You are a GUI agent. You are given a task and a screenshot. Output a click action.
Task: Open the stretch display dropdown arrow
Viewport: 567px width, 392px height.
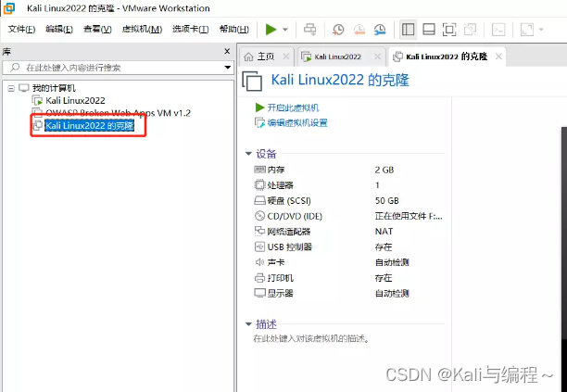[x=541, y=30]
